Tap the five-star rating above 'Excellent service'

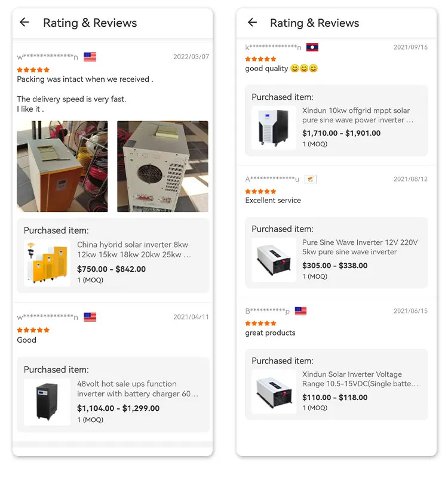point(260,191)
